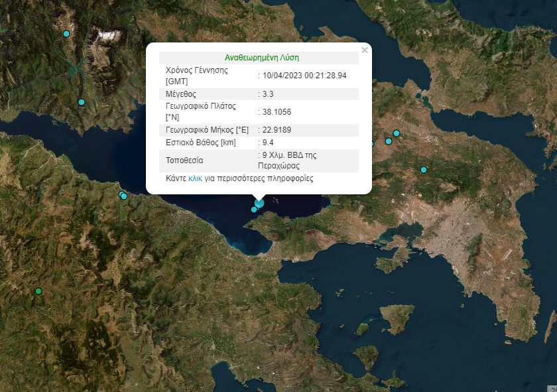The height and width of the screenshot is (392, 557).
Task: Click the cyan marker just north of the gulf's western shore
Action: 82,102
